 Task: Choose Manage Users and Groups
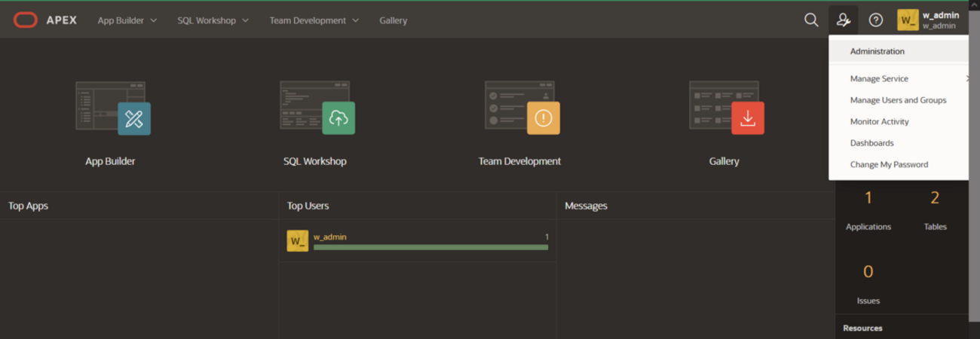coord(898,100)
